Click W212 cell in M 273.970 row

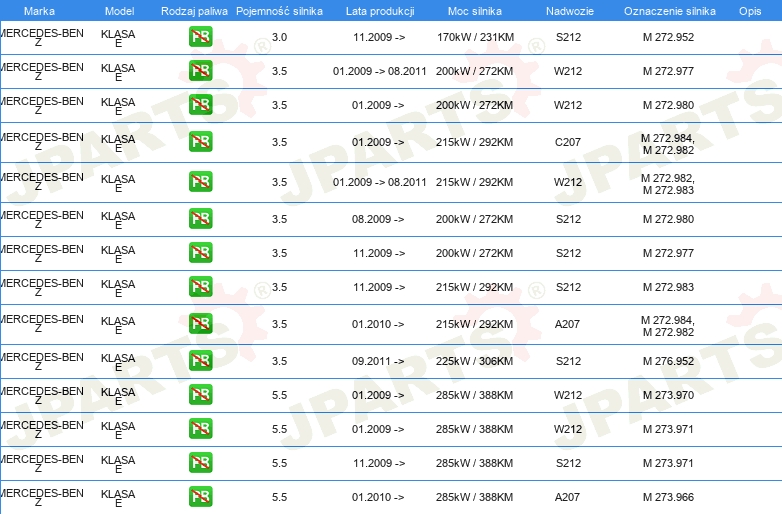pyautogui.click(x=568, y=395)
